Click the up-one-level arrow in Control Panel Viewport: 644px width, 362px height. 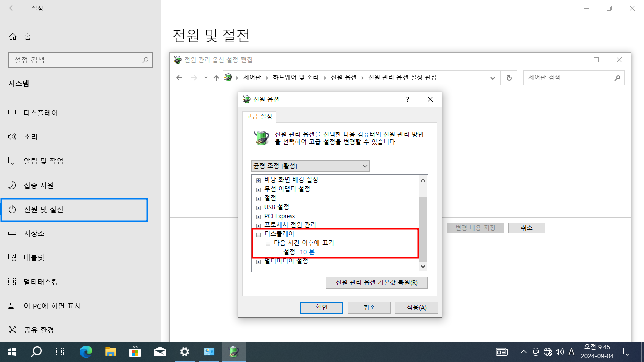[x=216, y=78]
